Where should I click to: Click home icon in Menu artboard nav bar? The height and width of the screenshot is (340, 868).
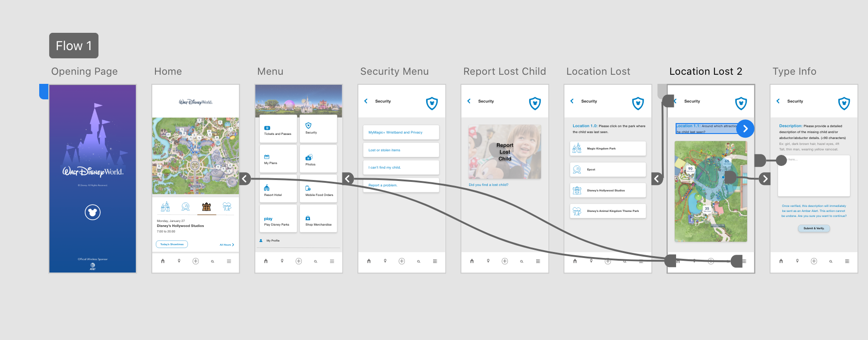(x=266, y=261)
